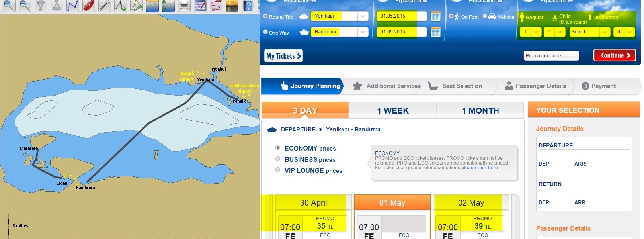Click the zoom in magnifier icon
Screen dimensions: 644x239
(9, 6)
